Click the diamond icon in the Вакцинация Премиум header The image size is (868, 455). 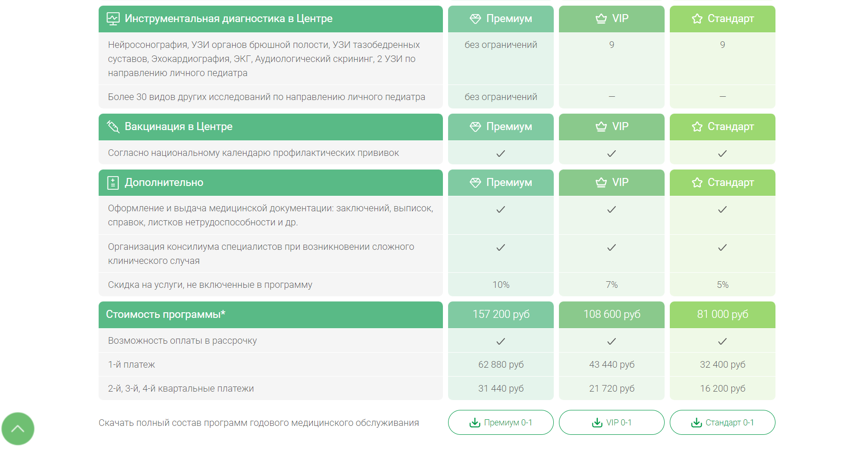coord(475,127)
